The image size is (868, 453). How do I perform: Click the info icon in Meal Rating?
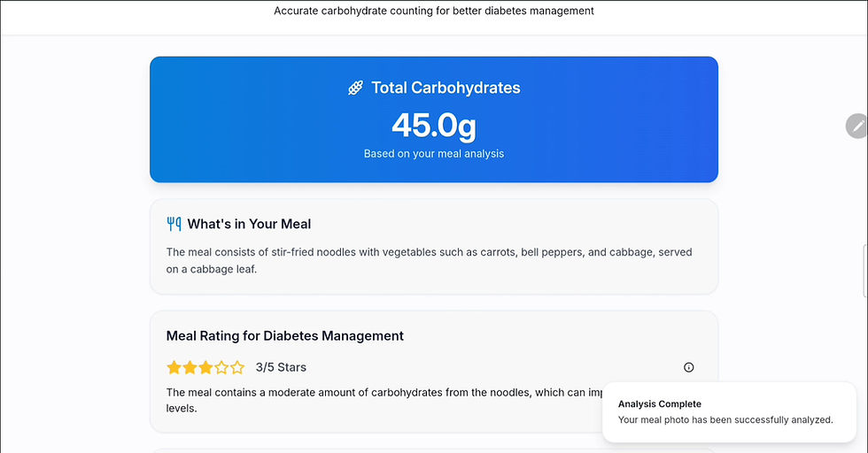[x=689, y=367]
